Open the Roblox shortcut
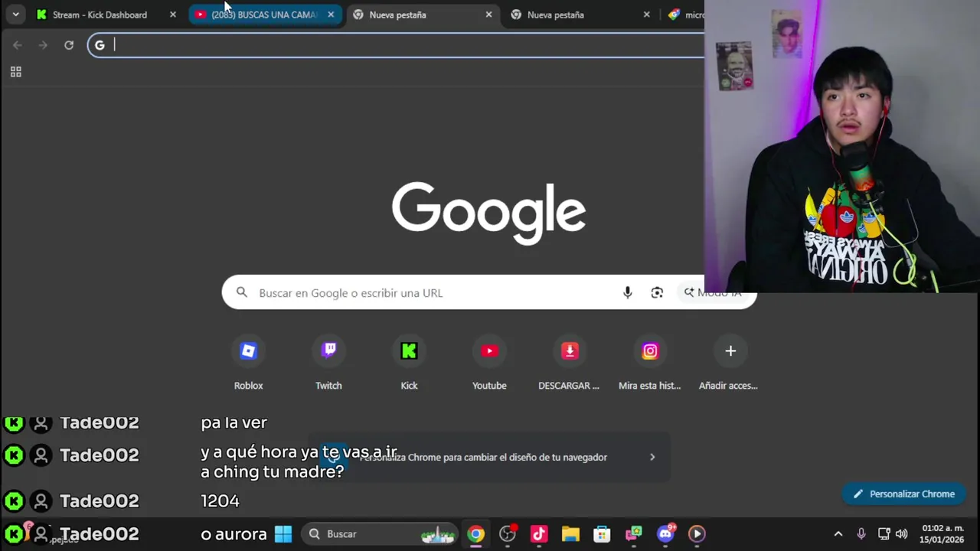Viewport: 980px width, 551px height. 248,363
